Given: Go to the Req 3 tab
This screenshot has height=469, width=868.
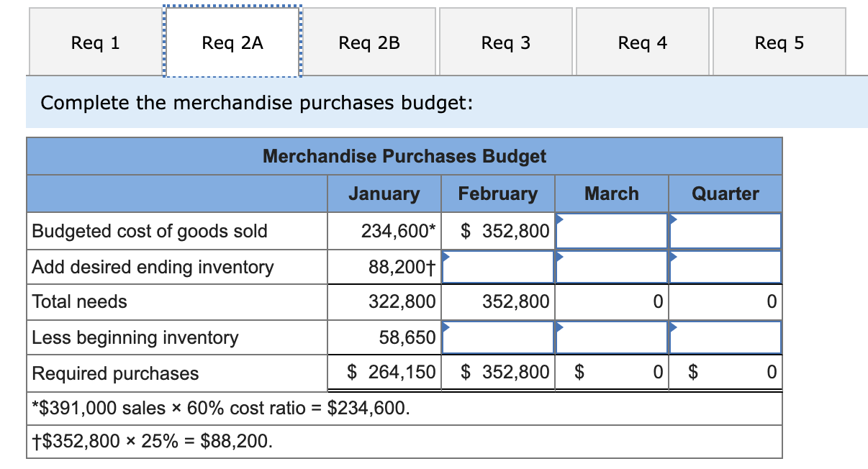Looking at the screenshot, I should coord(506,42).
